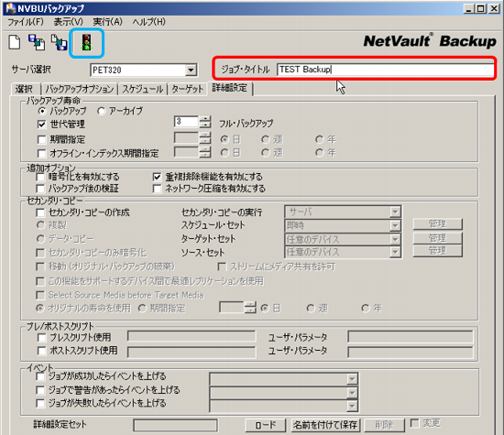Click 管理 button for スケジュール・セット
The width and height of the screenshot is (504, 435).
[x=437, y=224]
